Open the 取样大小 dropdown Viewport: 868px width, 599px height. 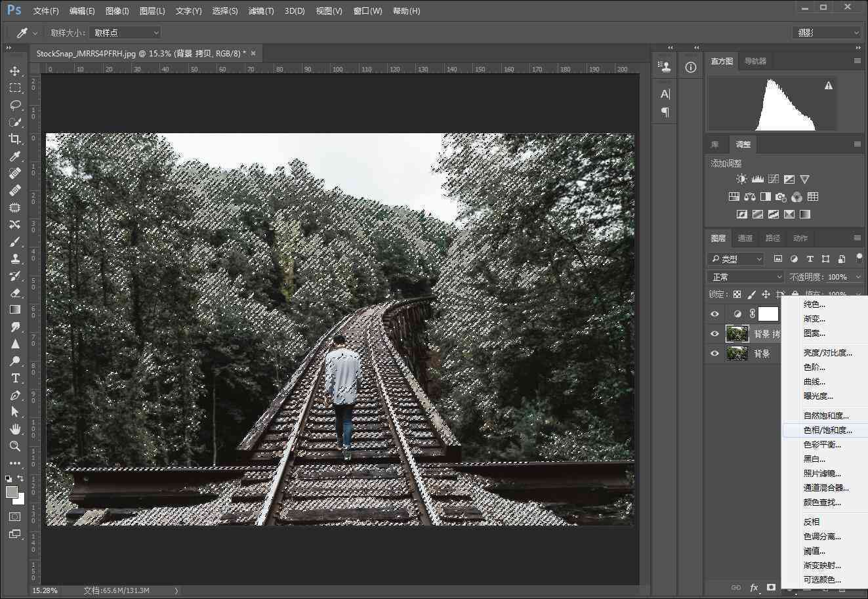pyautogui.click(x=125, y=32)
